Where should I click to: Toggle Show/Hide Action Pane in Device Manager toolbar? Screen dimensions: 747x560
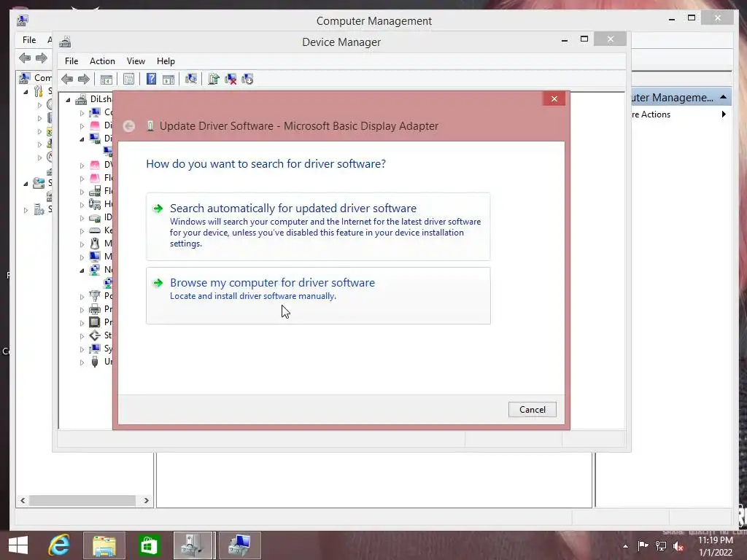click(x=169, y=79)
